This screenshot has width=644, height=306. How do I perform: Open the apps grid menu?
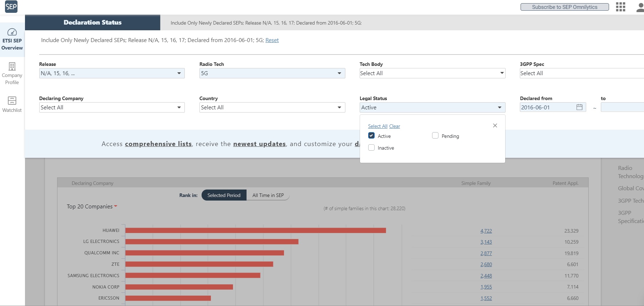point(620,7)
